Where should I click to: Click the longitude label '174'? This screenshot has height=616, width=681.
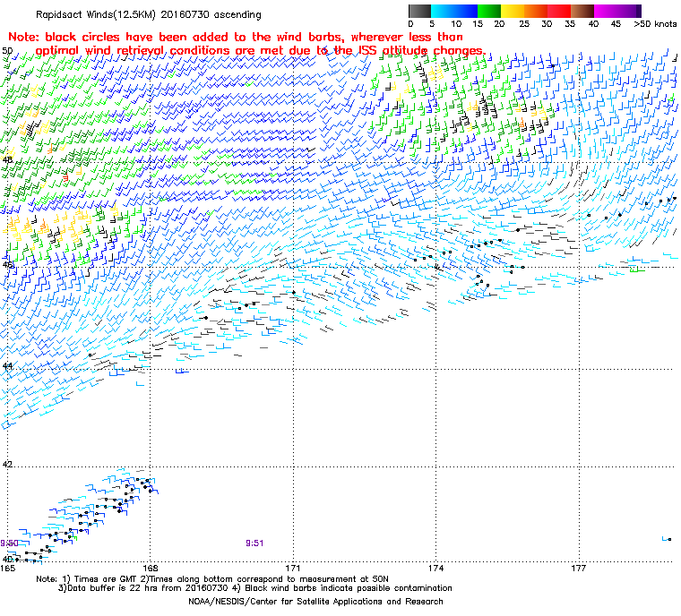click(x=436, y=569)
